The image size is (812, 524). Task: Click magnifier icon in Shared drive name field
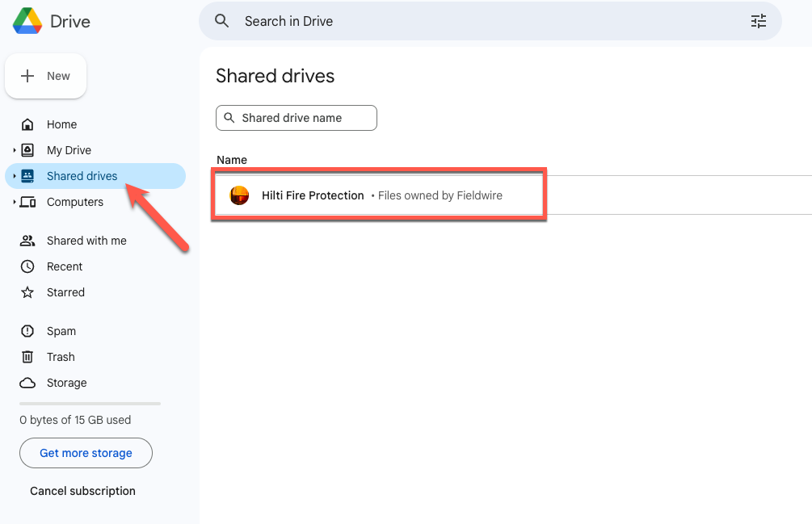tap(229, 118)
